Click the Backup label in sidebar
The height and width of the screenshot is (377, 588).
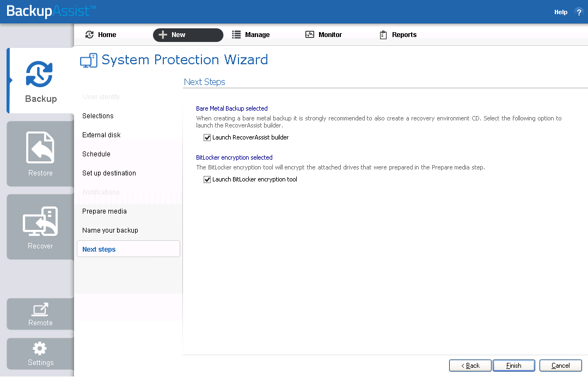point(41,99)
